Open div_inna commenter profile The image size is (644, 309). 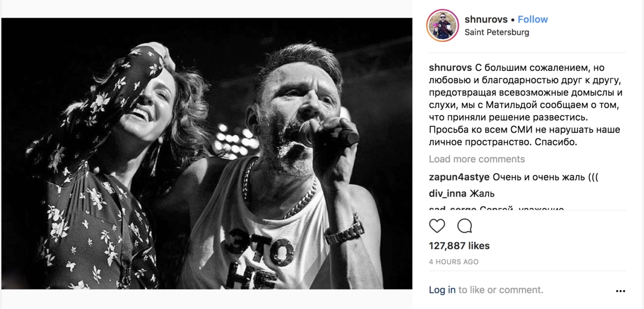coord(448,193)
